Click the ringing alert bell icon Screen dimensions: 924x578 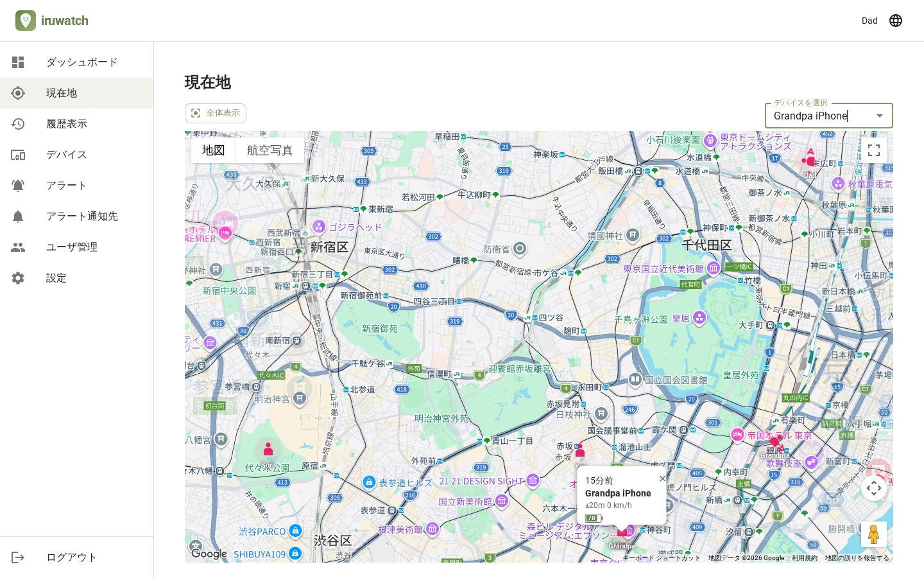click(18, 186)
